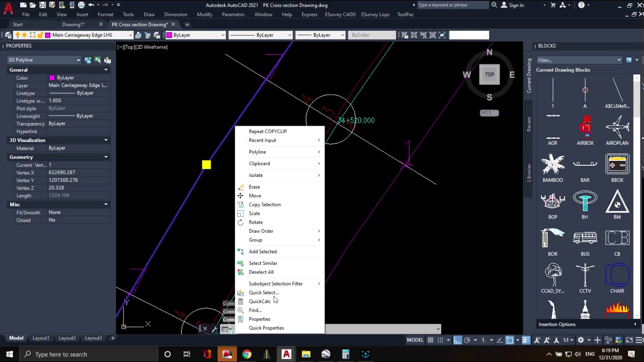Click the layer magenta color swatch
This screenshot has width=644, height=362.
point(48,35)
